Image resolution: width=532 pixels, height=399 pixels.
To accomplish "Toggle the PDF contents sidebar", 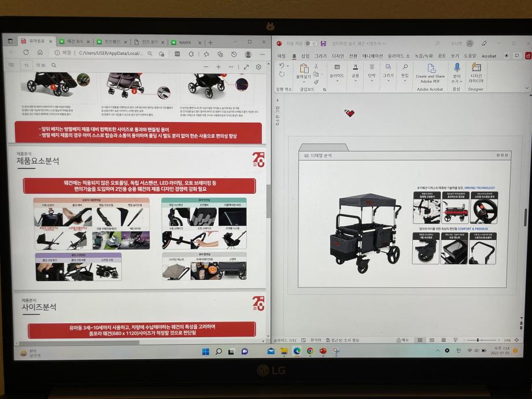I will click(11, 66).
